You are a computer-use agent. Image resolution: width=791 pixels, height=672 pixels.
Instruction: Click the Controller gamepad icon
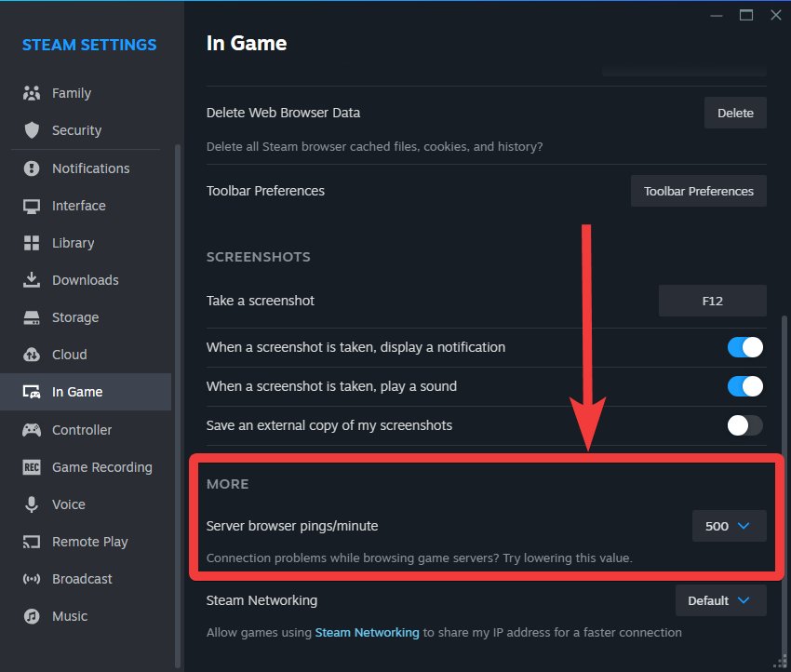click(32, 430)
